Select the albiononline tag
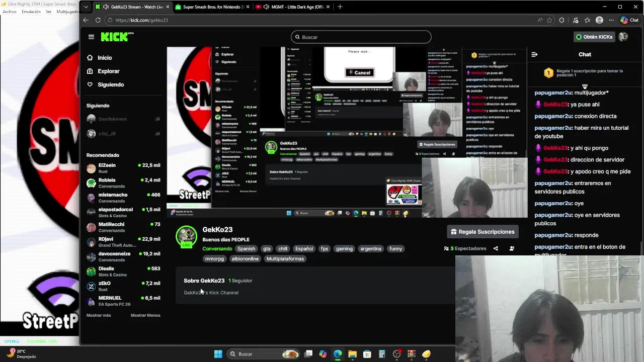The height and width of the screenshot is (362, 644). (x=245, y=259)
